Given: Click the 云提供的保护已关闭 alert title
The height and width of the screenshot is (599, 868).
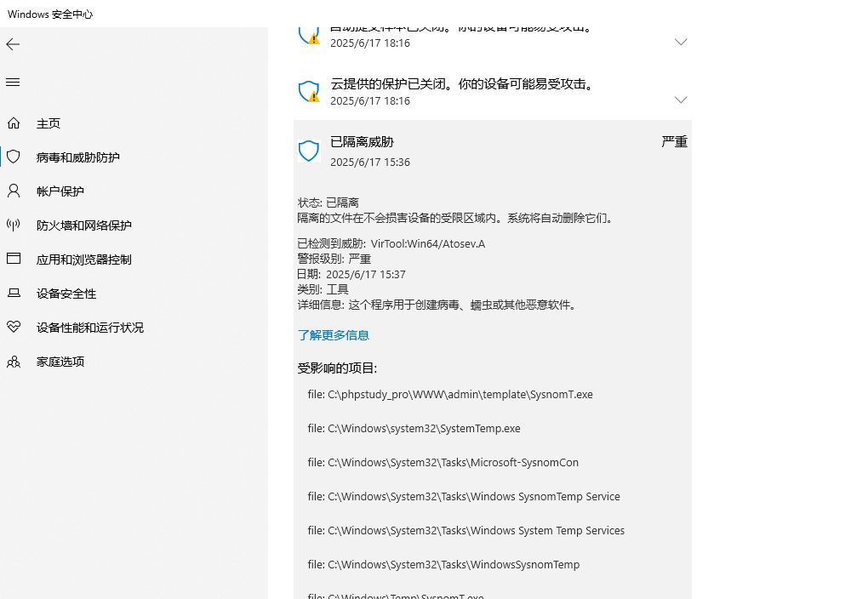Looking at the screenshot, I should point(463,84).
